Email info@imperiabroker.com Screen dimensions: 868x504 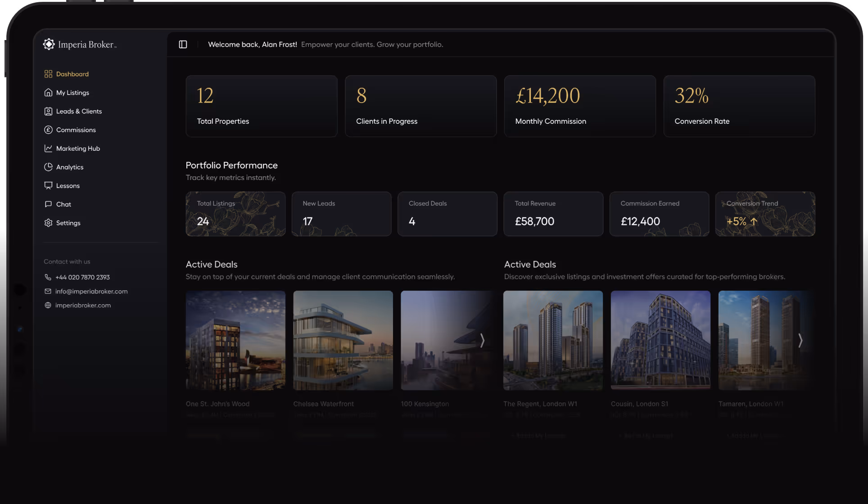(x=91, y=291)
